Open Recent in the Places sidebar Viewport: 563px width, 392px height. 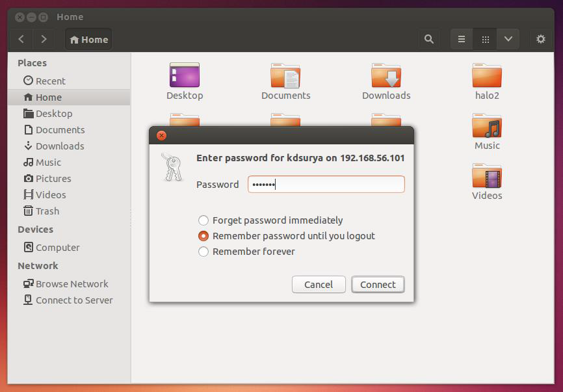point(50,81)
